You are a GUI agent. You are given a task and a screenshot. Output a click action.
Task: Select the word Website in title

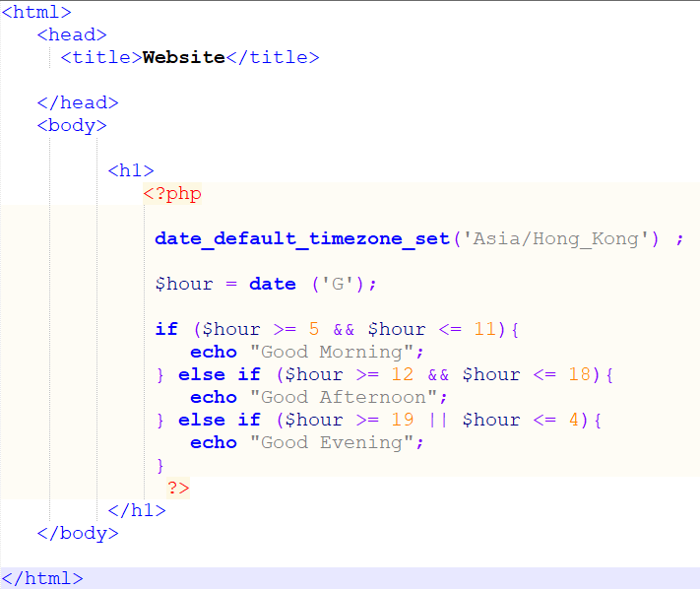(184, 57)
